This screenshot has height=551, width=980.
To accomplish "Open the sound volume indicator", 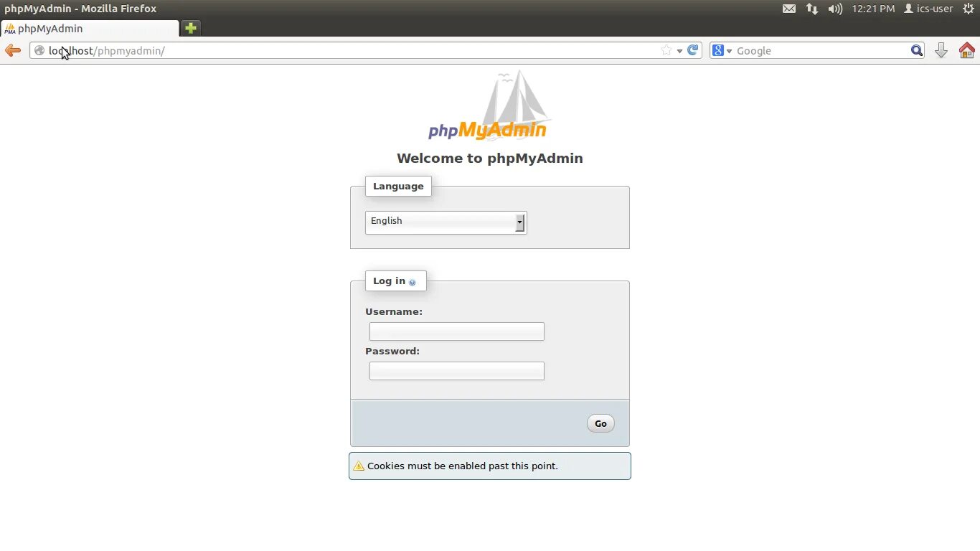I will 835,9.
